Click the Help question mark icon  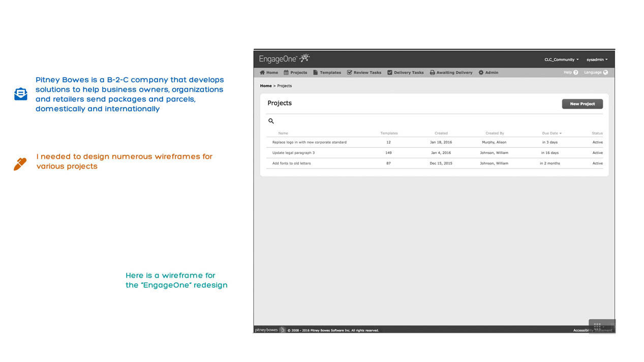click(x=575, y=73)
